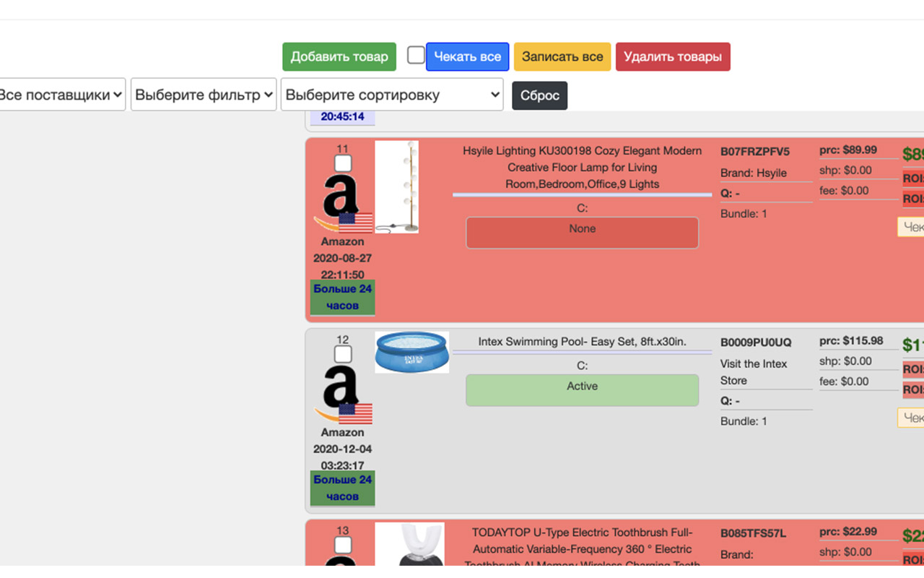Click the green Active status box
This screenshot has width=924, height=578.
(x=583, y=390)
